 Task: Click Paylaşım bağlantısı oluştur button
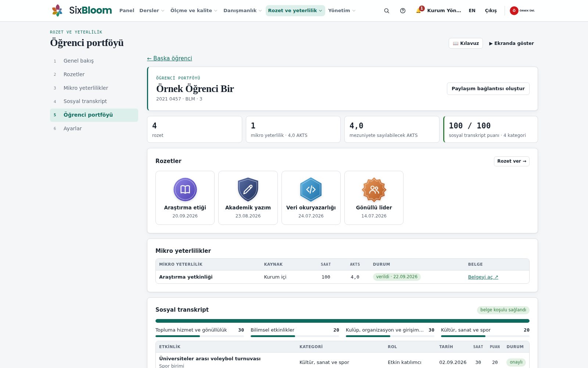(x=488, y=89)
